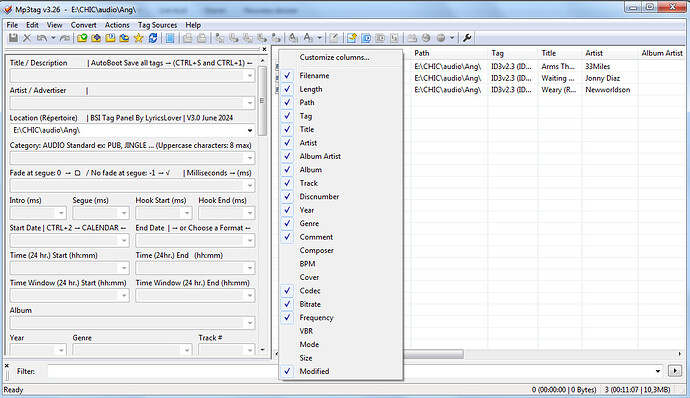Screen dimensions: 690x398
Task: Open Options with the wrench icon
Action: (467, 38)
